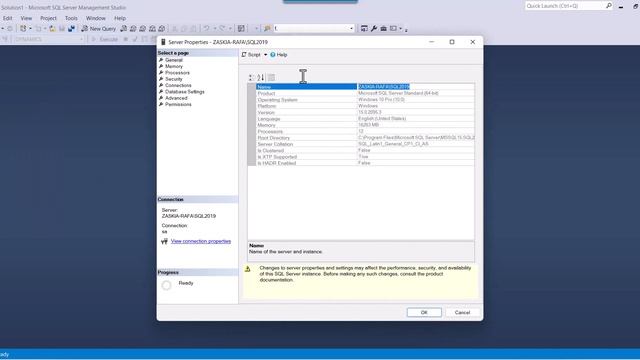
Task: Open the DYNAMICS database dropdown
Action: tap(82, 39)
